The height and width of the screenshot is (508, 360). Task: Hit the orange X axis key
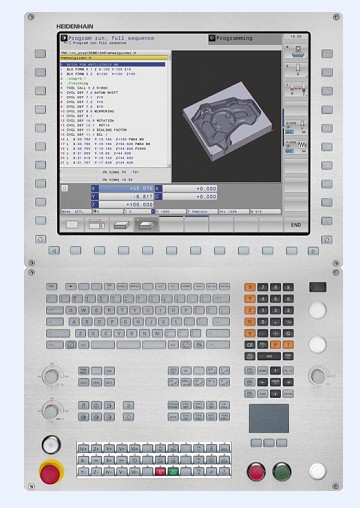click(x=250, y=287)
